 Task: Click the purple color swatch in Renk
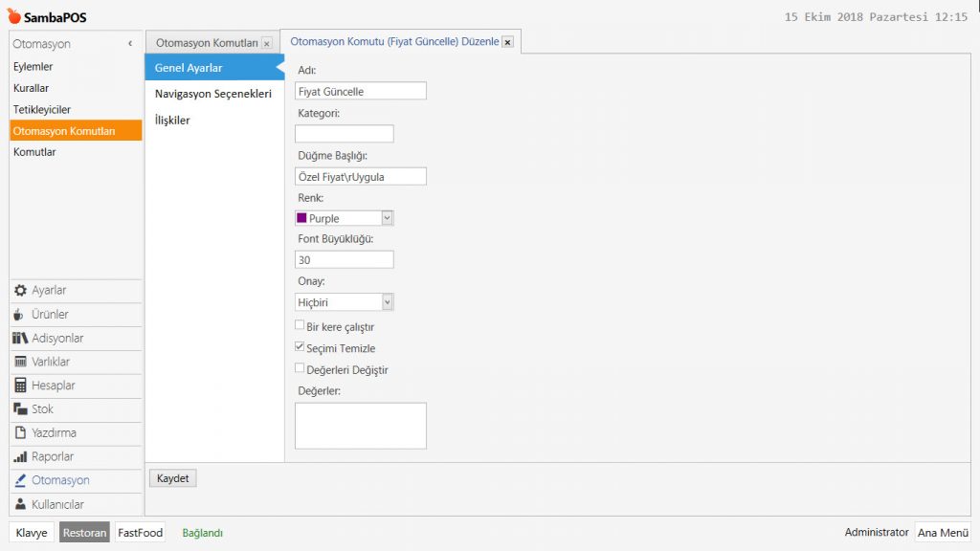coord(301,218)
